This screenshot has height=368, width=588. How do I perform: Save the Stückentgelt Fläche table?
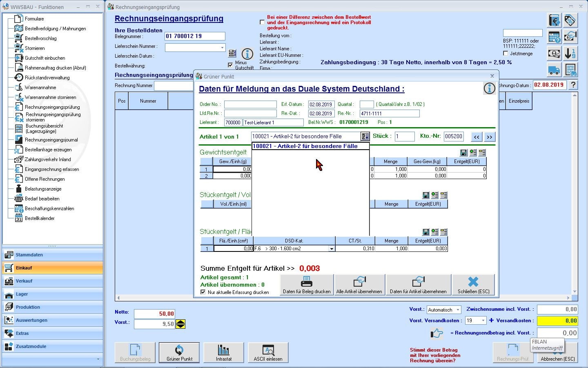tap(426, 232)
